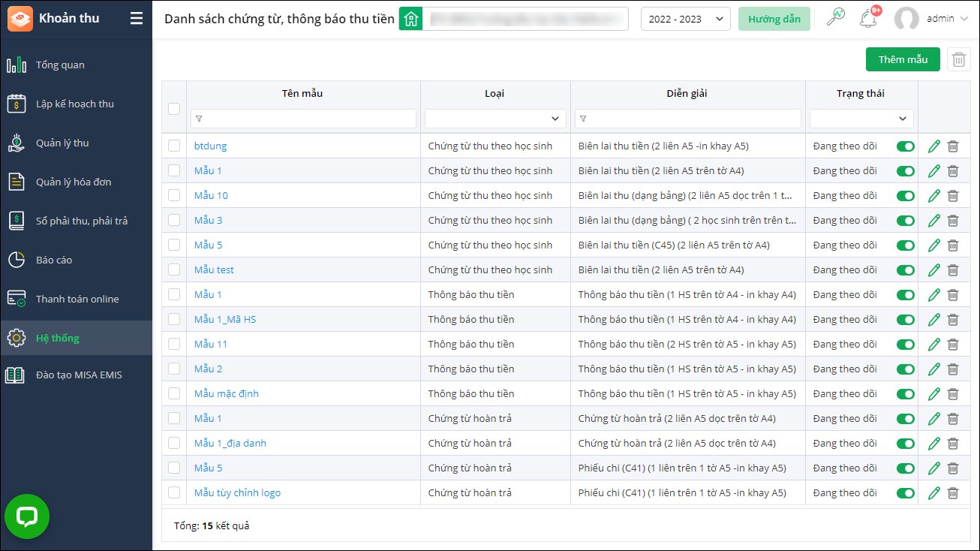The height and width of the screenshot is (551, 980).
Task: Delete the Mẫu 10 row
Action: 953,196
